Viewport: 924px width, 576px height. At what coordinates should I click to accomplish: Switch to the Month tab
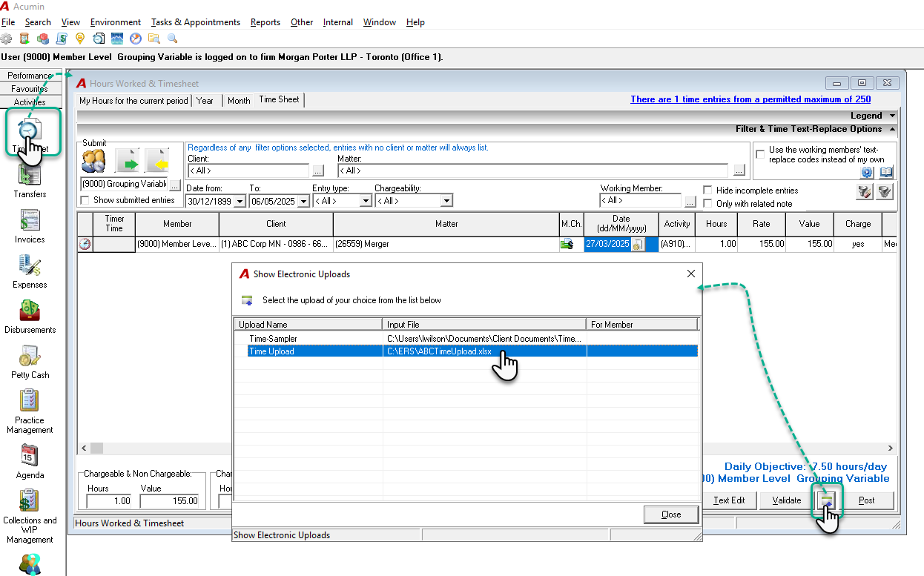coord(239,101)
